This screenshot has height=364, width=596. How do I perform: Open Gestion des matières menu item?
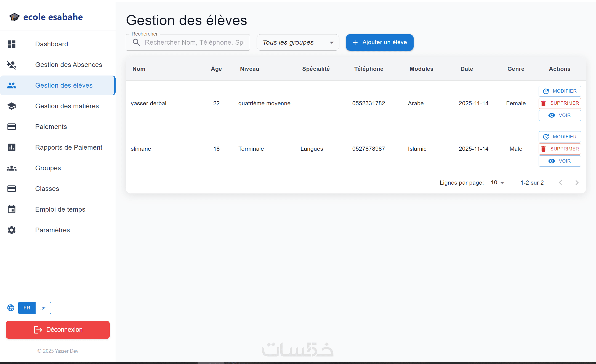click(67, 106)
